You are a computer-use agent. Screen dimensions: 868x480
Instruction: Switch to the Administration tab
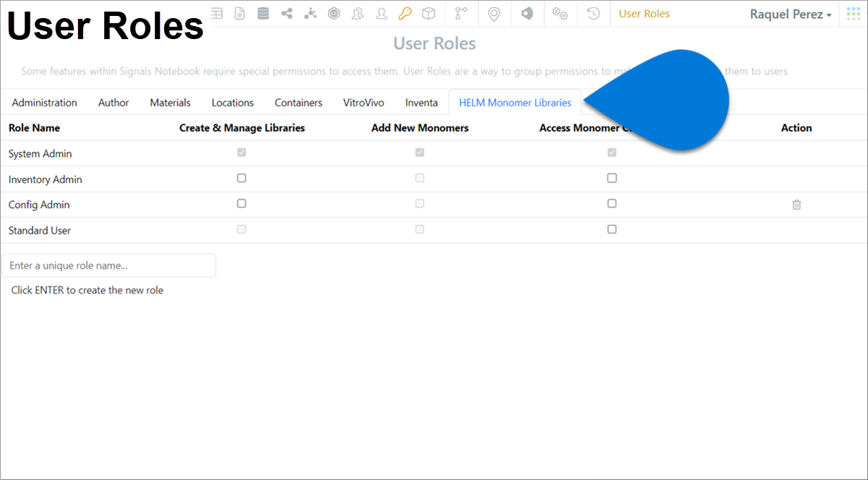click(45, 103)
